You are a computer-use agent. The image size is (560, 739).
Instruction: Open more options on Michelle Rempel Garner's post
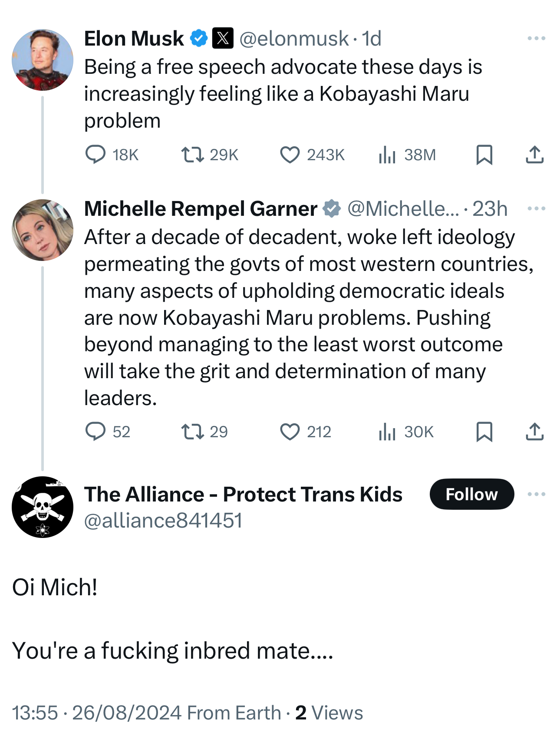pos(536,209)
